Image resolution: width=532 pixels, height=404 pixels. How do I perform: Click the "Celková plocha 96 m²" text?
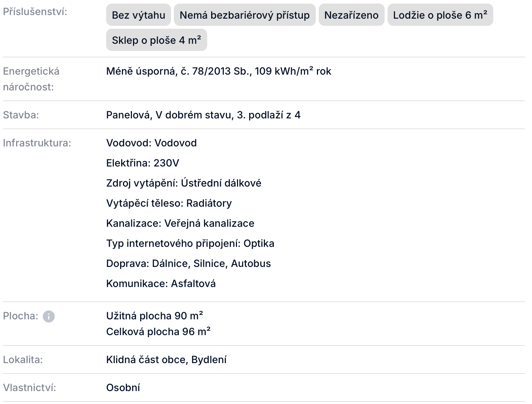(x=158, y=332)
